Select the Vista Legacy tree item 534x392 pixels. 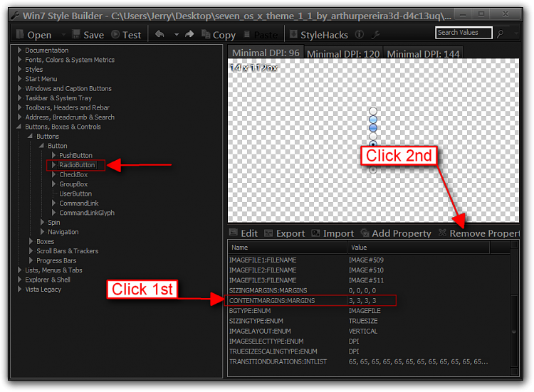[x=43, y=290]
